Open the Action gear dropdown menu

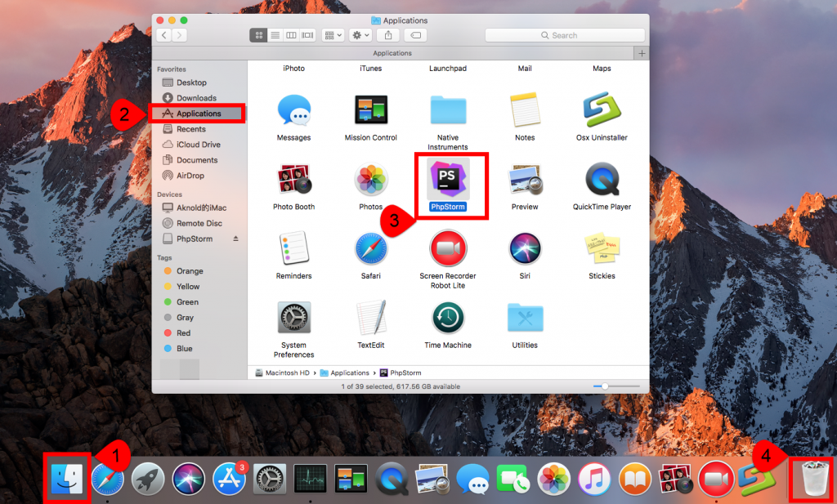360,35
